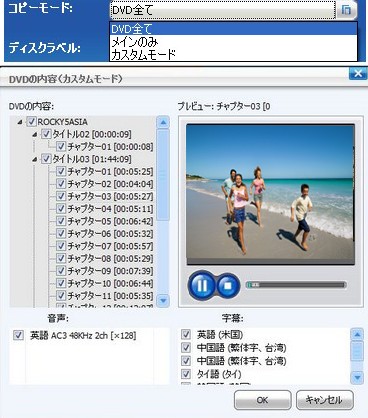The width and height of the screenshot is (368, 418).
Task: Uncheck チャプター07 [00:05:57]
Action: tap(61, 246)
